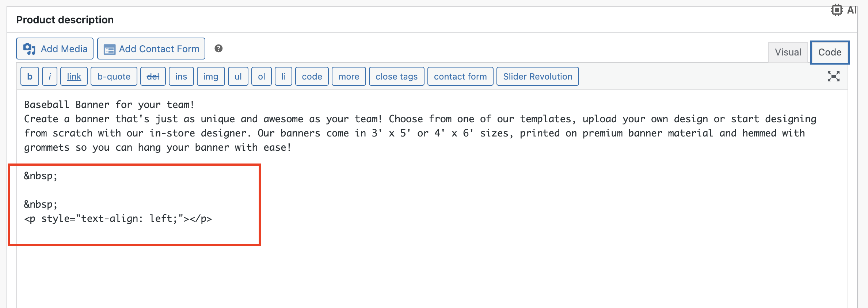
Task: Open Add Media uploader
Action: [55, 49]
